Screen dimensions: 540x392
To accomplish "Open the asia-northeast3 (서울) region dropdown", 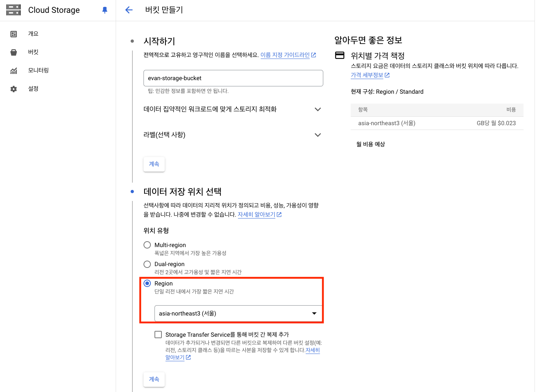I will pyautogui.click(x=238, y=313).
